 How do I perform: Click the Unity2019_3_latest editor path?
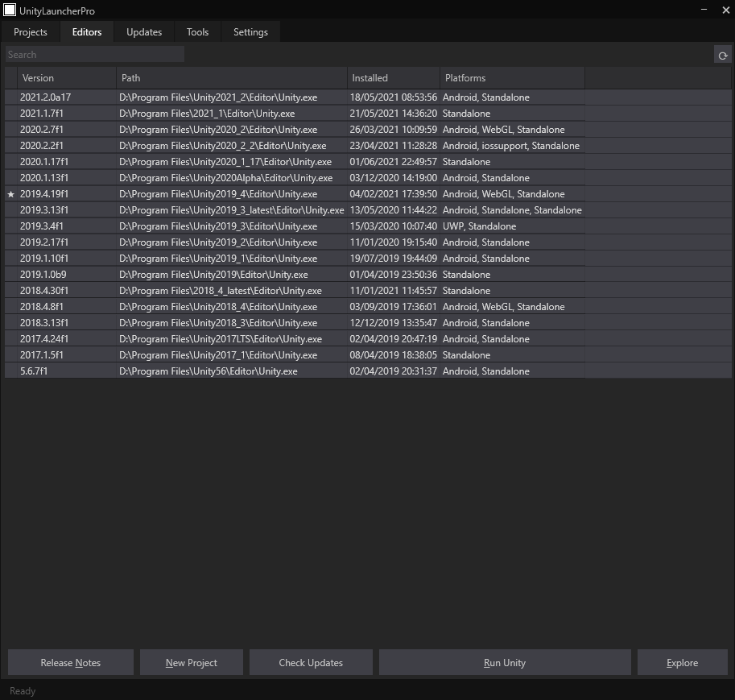tap(232, 210)
